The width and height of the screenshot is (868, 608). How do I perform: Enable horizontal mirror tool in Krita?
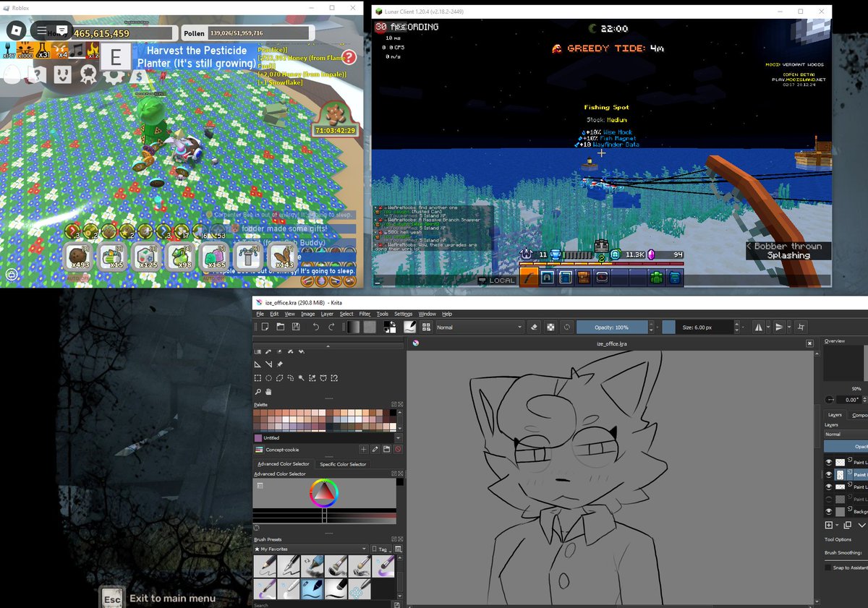(x=758, y=327)
